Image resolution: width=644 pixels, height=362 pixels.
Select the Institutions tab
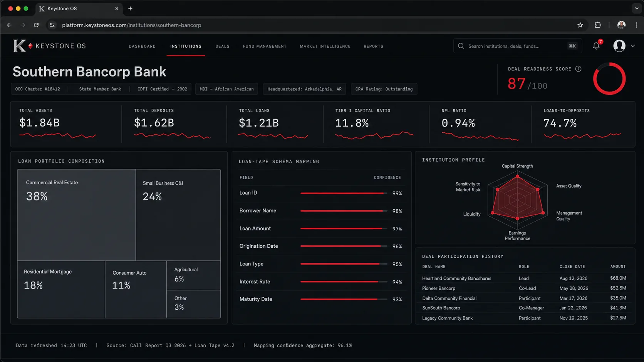coord(186,46)
